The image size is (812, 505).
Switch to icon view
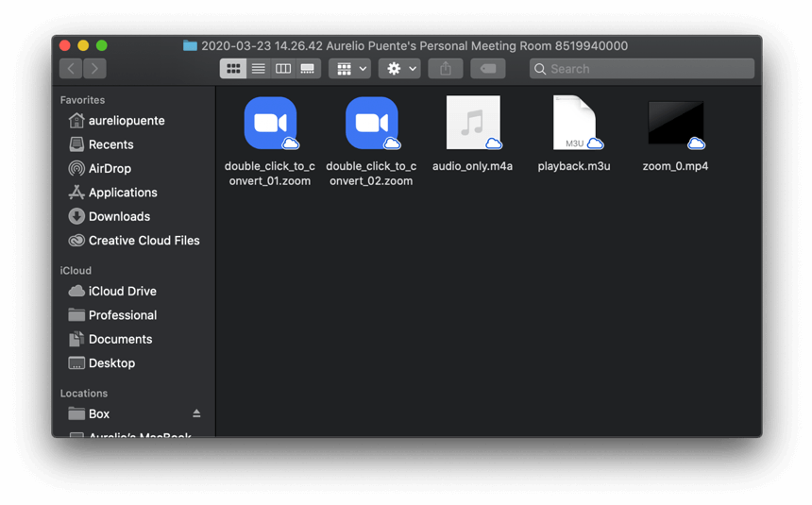(233, 68)
